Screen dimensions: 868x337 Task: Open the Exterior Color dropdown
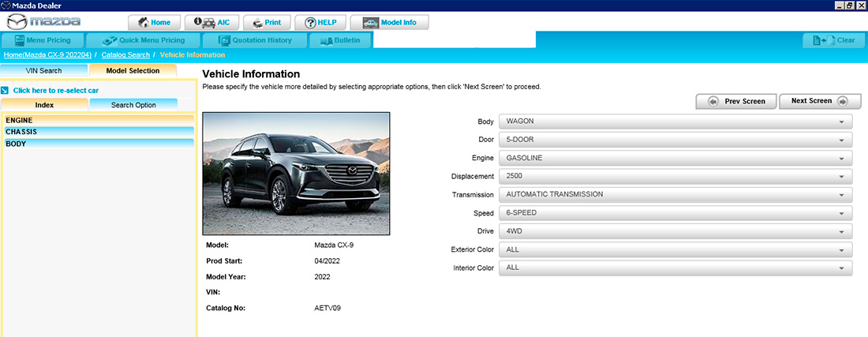tap(675, 249)
